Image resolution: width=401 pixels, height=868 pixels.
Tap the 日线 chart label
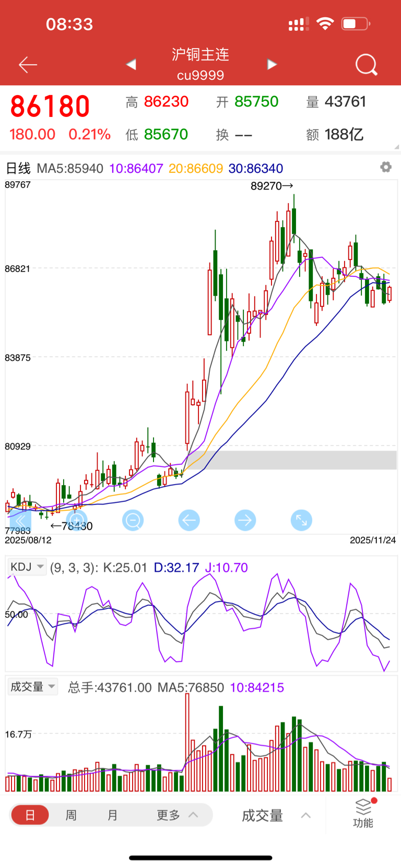(x=18, y=168)
